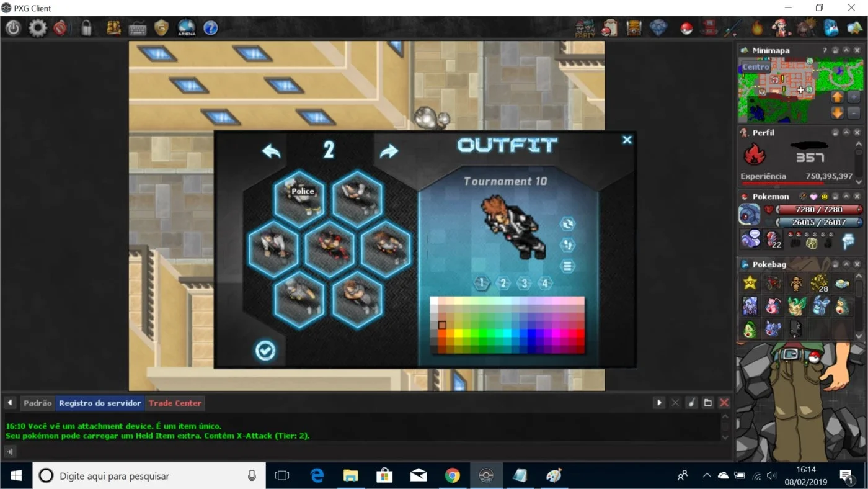The width and height of the screenshot is (868, 489).
Task: Select the fishing rod icon
Action: pyautogui.click(x=733, y=28)
